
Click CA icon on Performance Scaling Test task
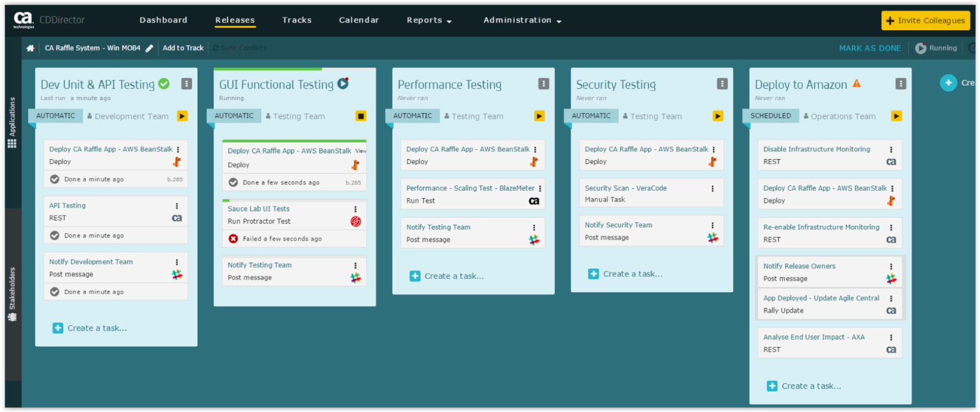tap(534, 201)
